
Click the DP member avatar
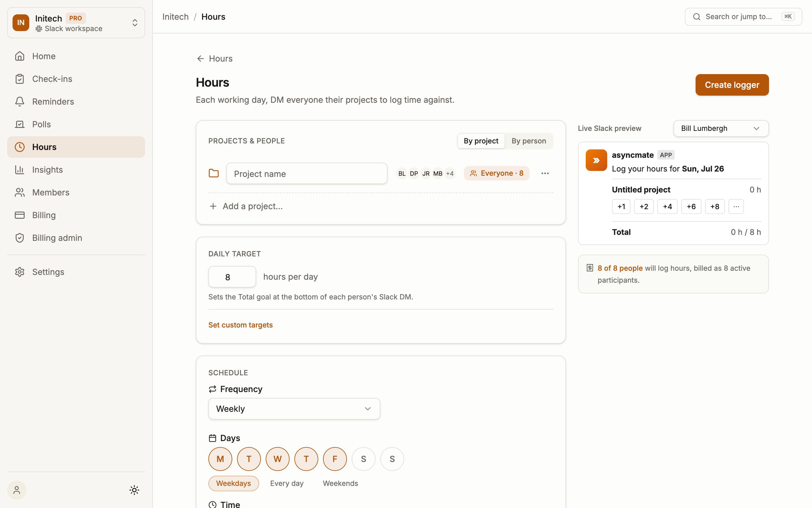click(414, 173)
